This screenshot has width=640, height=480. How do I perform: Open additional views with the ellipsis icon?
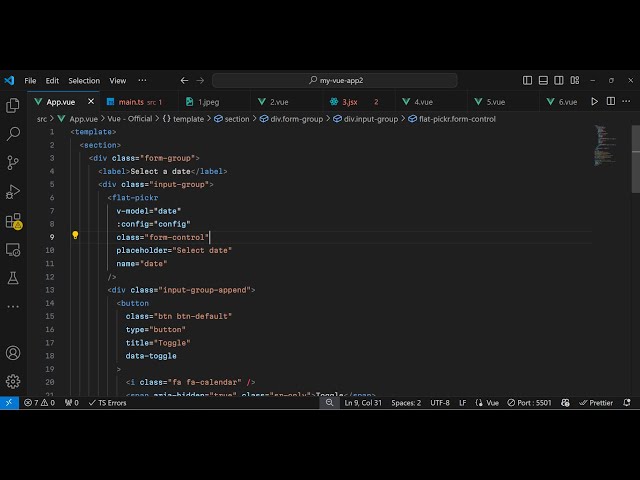(x=13, y=307)
